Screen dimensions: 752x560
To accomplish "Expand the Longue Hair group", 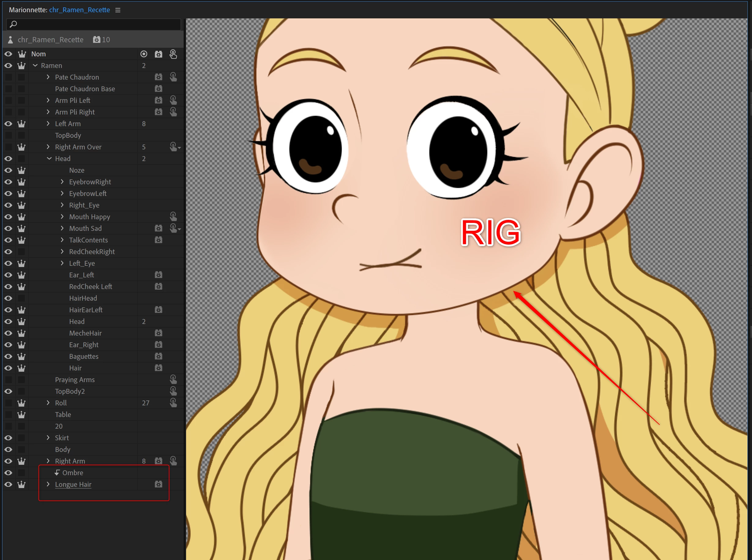I will [48, 484].
